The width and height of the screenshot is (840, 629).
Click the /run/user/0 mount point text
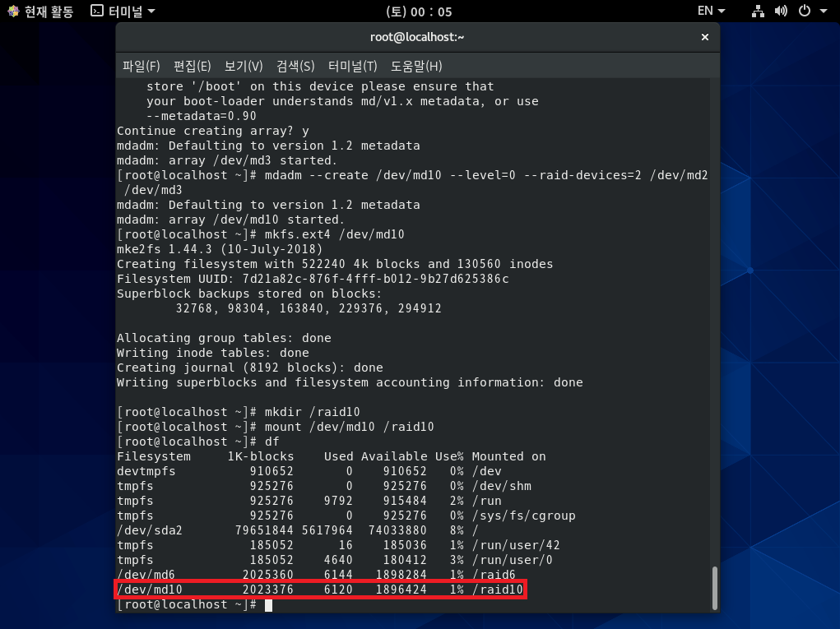[x=512, y=560]
